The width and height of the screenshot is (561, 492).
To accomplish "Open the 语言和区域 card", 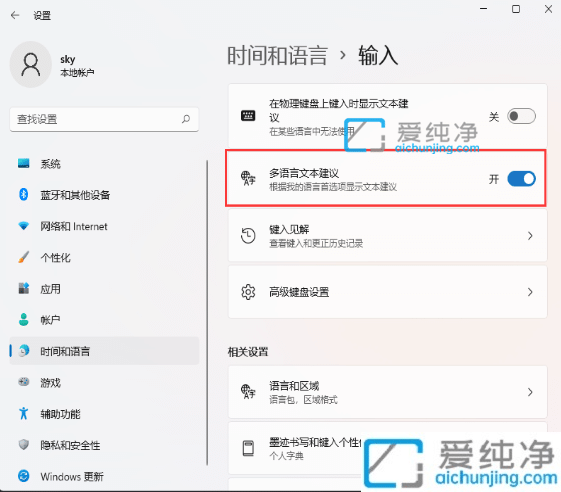I will pos(388,392).
